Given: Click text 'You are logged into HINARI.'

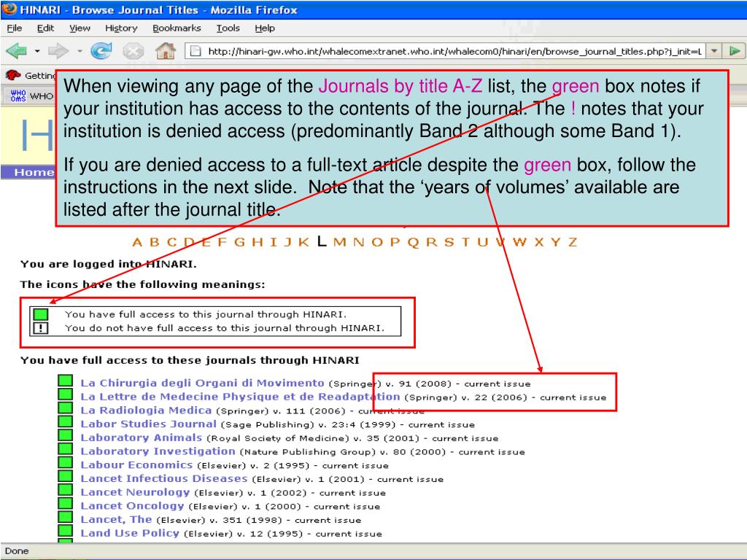Looking at the screenshot, I should click(108, 264).
